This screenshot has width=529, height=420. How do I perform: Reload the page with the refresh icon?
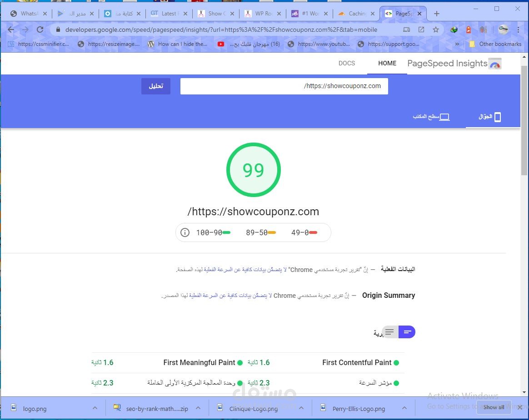point(40,30)
